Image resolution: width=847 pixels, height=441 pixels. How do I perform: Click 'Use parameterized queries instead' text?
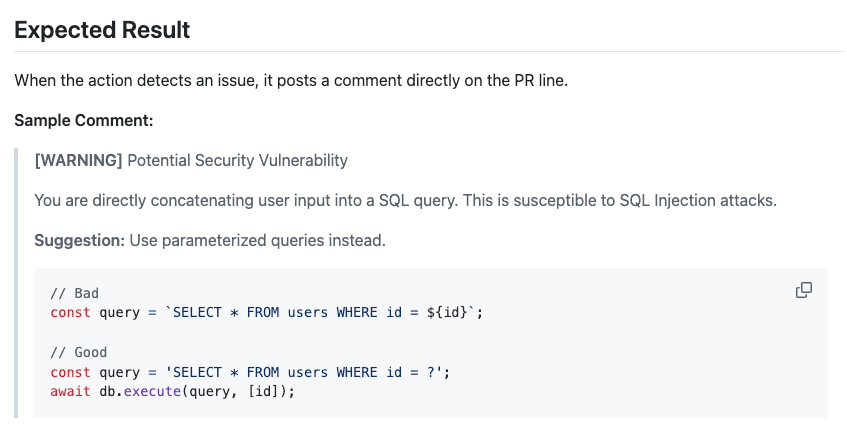click(x=257, y=240)
